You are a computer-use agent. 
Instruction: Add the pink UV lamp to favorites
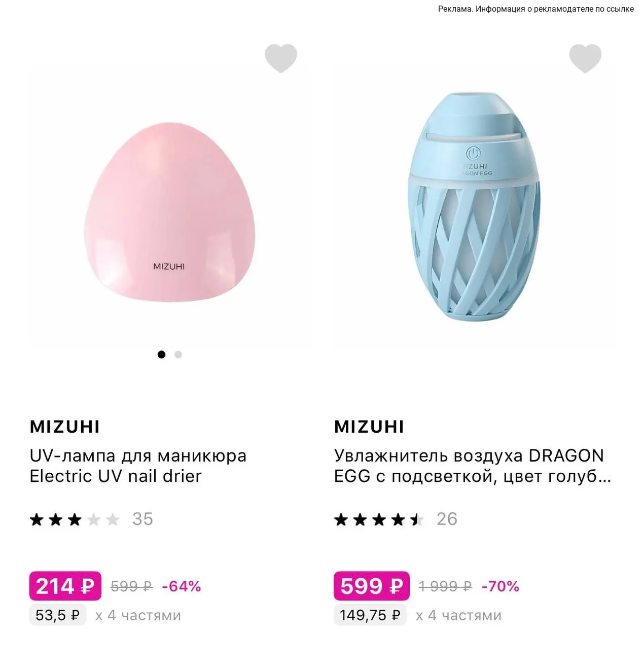[281, 58]
